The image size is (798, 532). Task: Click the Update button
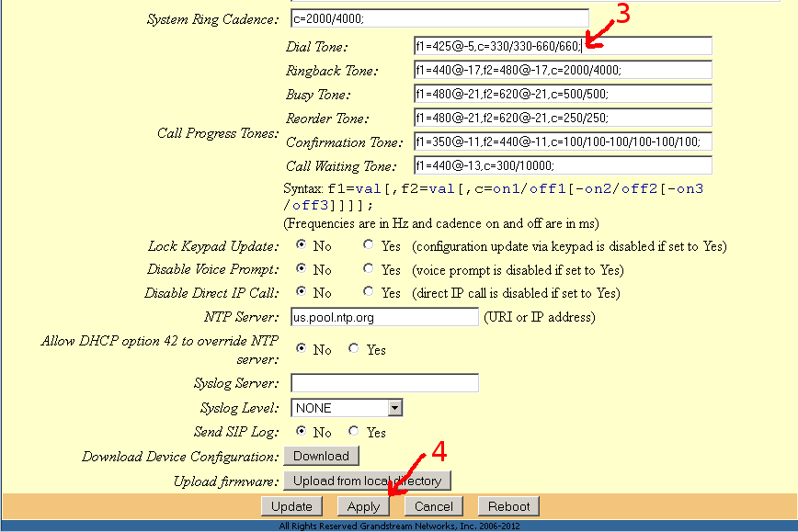tap(291, 506)
